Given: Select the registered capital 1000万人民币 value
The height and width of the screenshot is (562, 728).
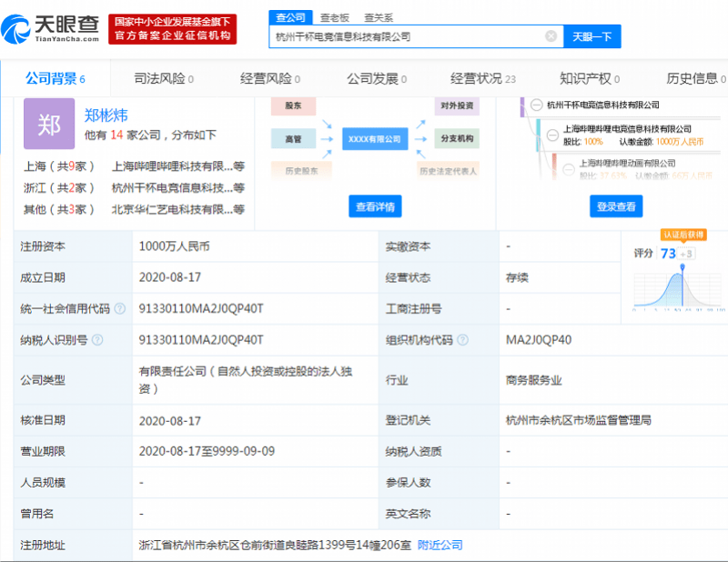Looking at the screenshot, I should [x=174, y=246].
